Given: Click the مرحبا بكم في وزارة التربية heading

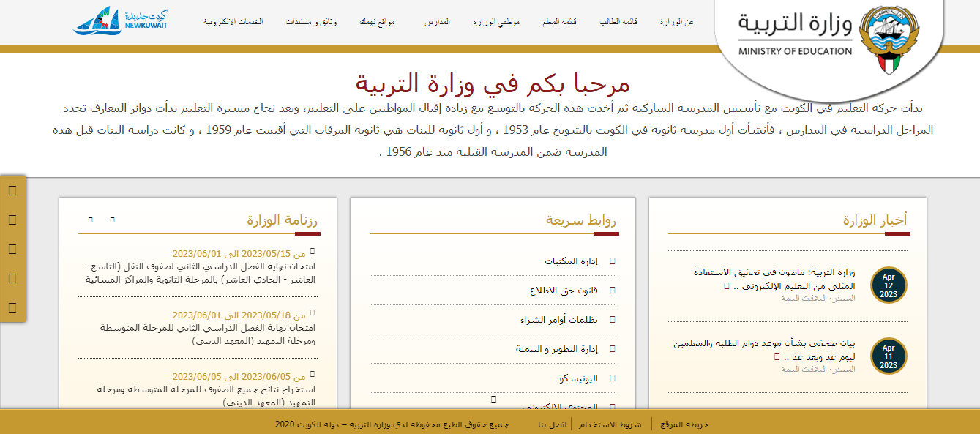Looking at the screenshot, I should tap(493, 83).
